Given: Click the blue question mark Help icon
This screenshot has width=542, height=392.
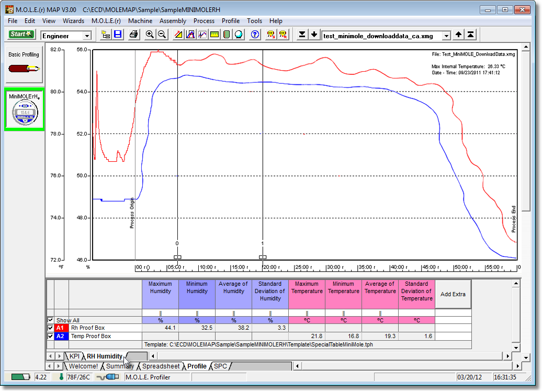Looking at the screenshot, I should pos(255,35).
